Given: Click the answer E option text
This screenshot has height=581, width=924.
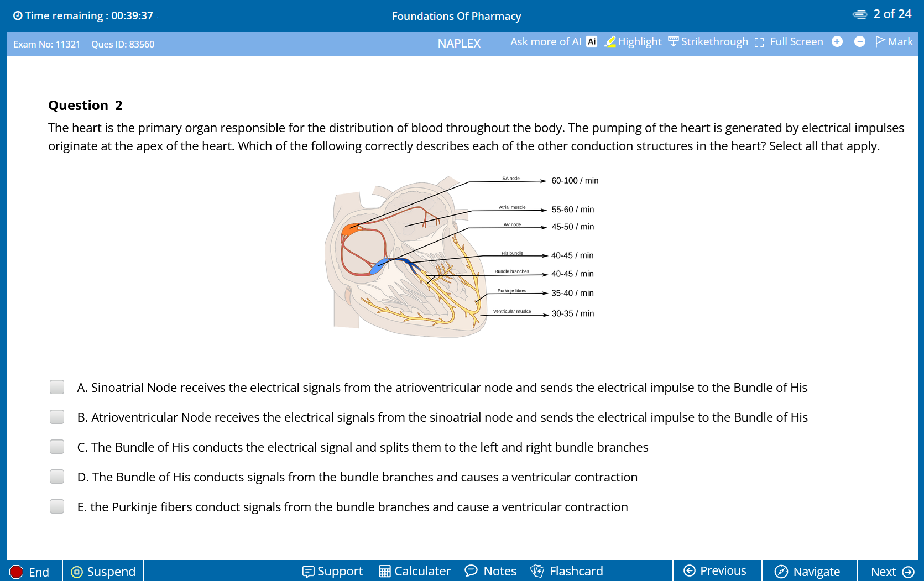Looking at the screenshot, I should pyautogui.click(x=353, y=507).
